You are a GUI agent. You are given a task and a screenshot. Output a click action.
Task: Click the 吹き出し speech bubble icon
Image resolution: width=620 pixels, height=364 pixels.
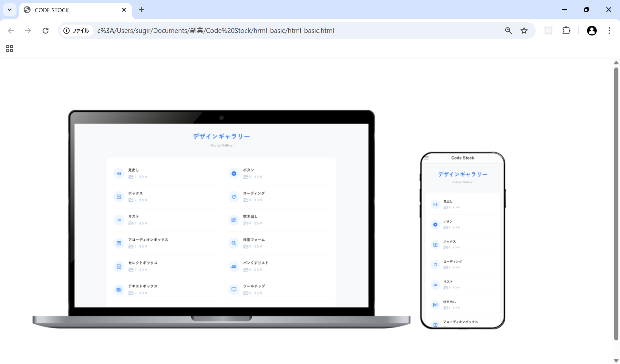[x=234, y=220]
